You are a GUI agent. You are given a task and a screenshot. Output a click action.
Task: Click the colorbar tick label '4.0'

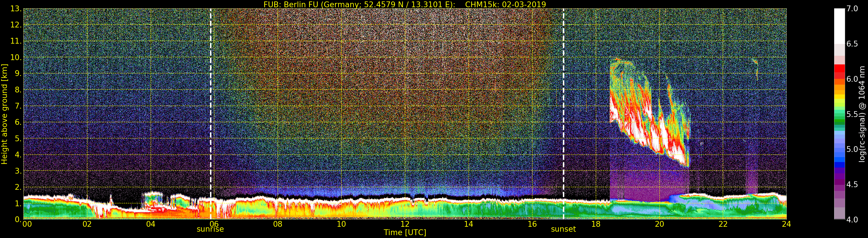pos(852,220)
